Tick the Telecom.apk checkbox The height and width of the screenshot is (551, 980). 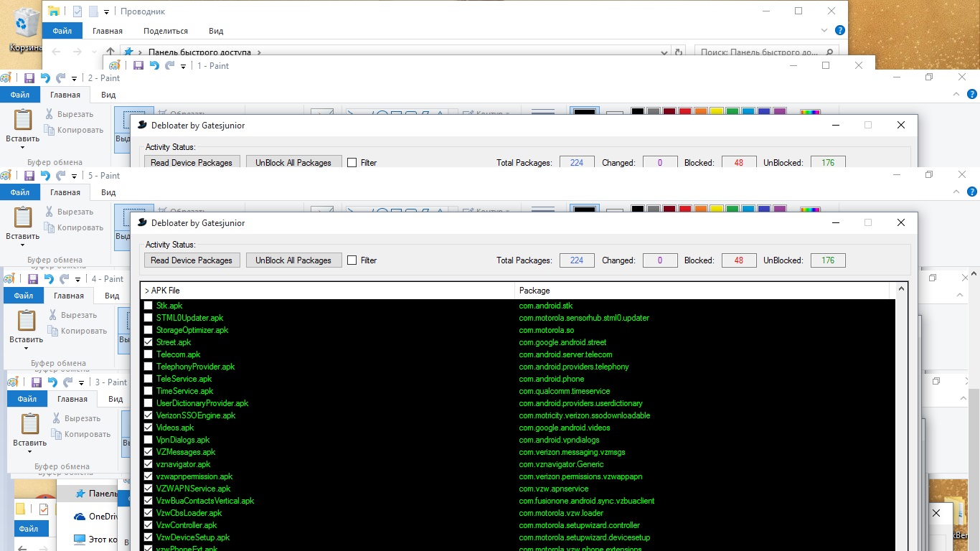click(149, 354)
